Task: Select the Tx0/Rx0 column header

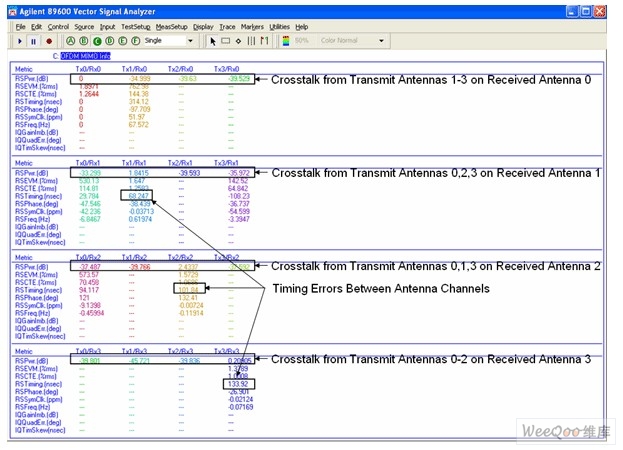Action: (x=88, y=69)
